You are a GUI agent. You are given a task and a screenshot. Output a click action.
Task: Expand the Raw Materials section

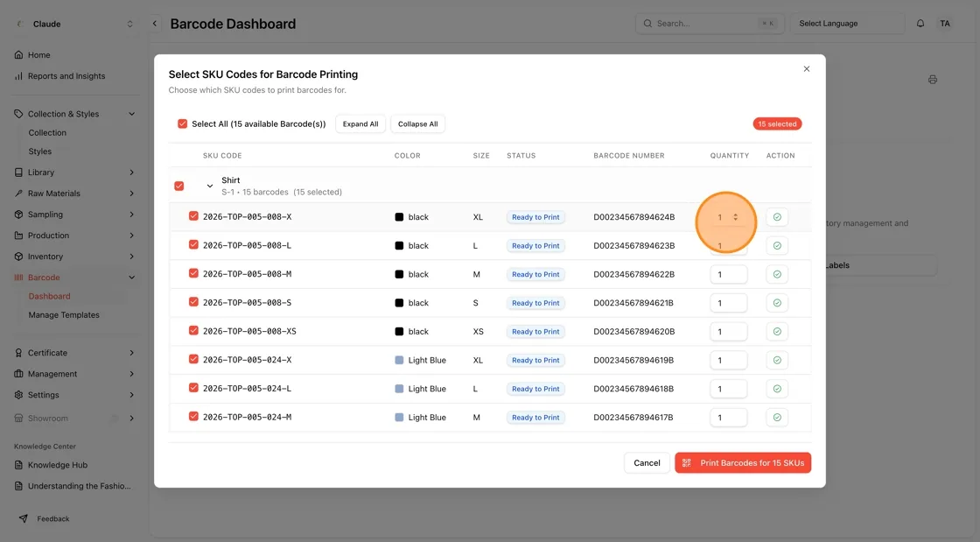click(132, 194)
